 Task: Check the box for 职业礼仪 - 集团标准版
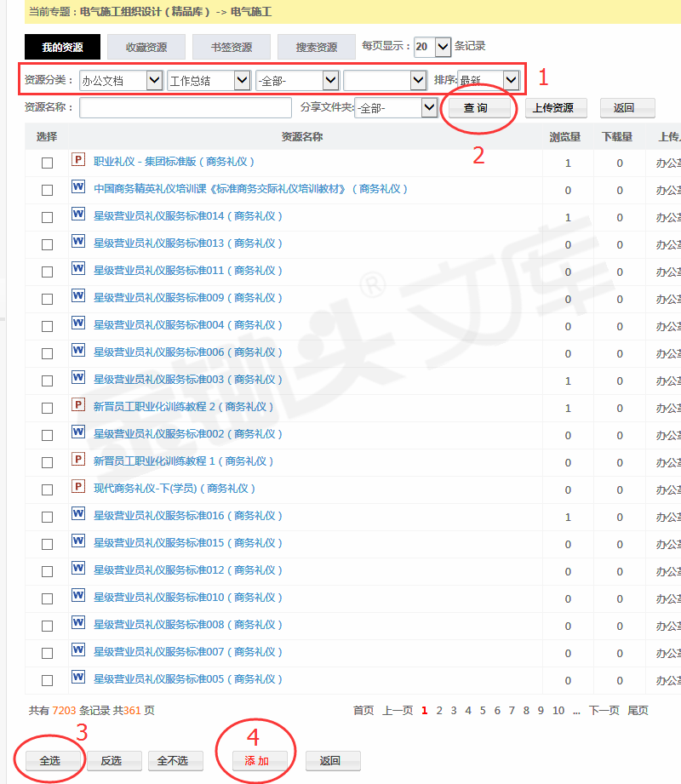click(48, 163)
